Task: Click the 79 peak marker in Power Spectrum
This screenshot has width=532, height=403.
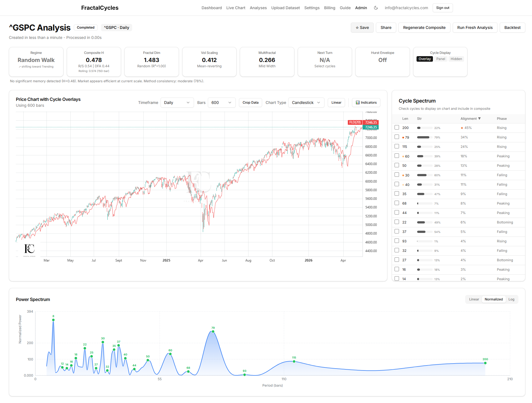Action: [213, 331]
